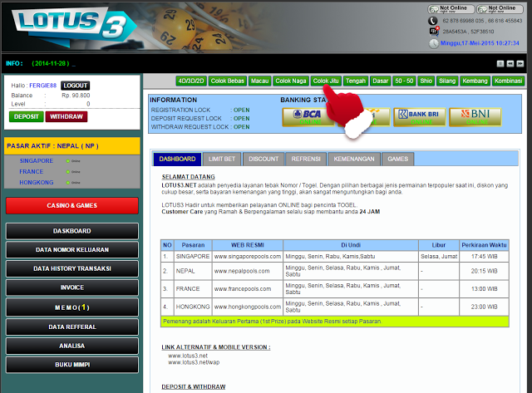Click the online status dot for Singapore
The height and width of the screenshot is (393, 532).
(x=68, y=161)
